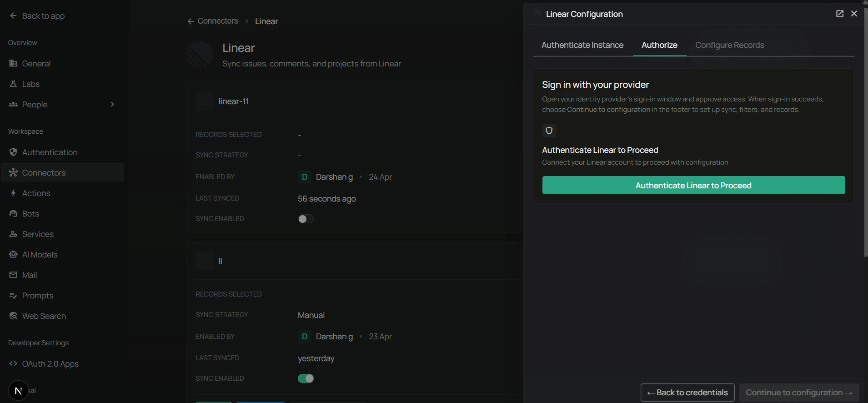
Task: Click Continue to configuration button
Action: point(799,393)
